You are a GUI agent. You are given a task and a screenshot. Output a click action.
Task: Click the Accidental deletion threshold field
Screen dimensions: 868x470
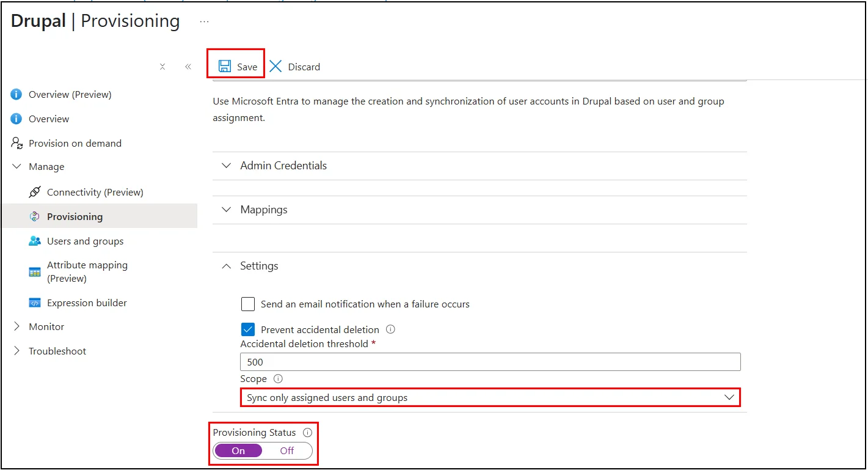[491, 362]
